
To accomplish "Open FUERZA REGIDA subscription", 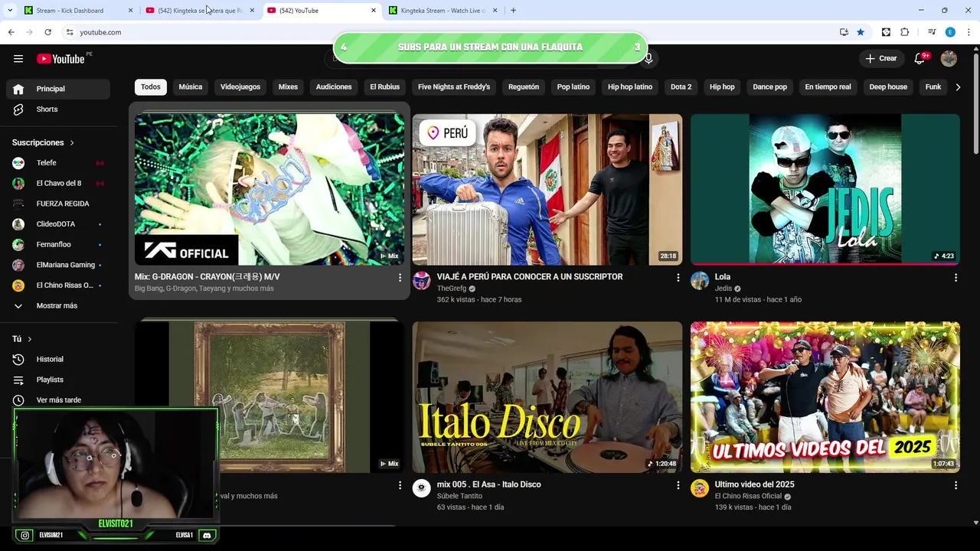I will [58, 204].
